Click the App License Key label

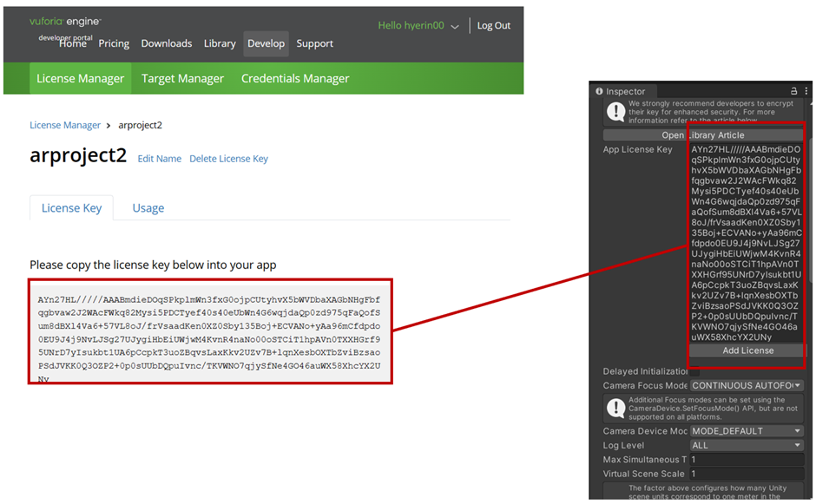point(637,150)
